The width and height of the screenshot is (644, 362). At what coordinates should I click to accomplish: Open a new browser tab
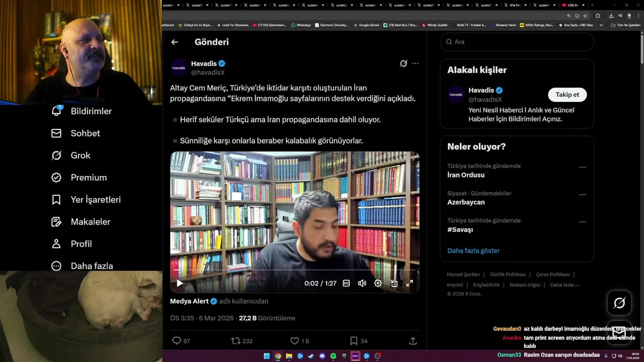click(592, 5)
